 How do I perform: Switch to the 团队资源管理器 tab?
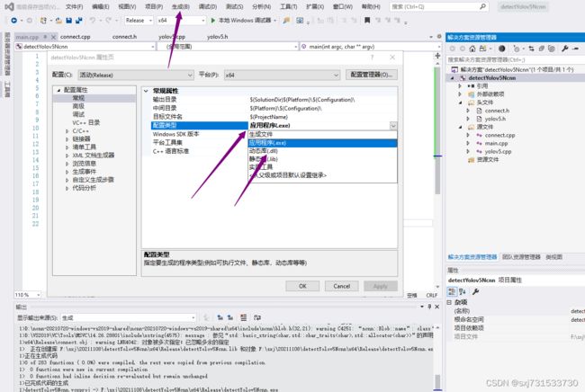pos(521,257)
